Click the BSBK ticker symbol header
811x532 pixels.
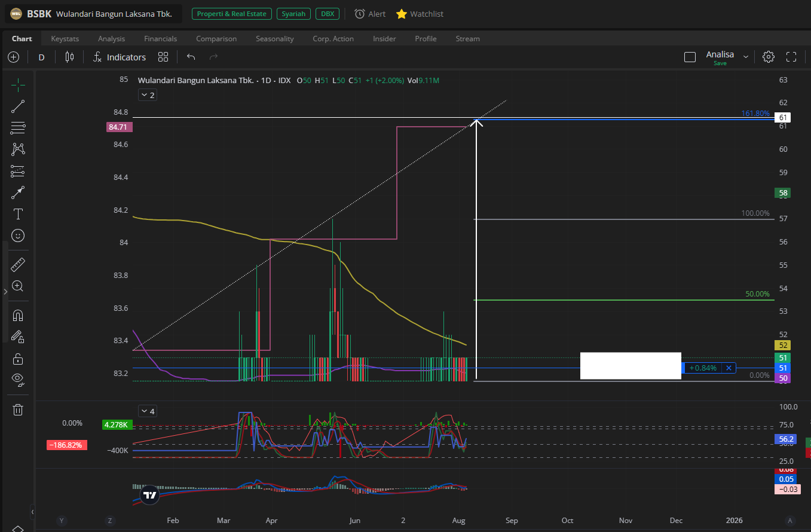click(39, 14)
